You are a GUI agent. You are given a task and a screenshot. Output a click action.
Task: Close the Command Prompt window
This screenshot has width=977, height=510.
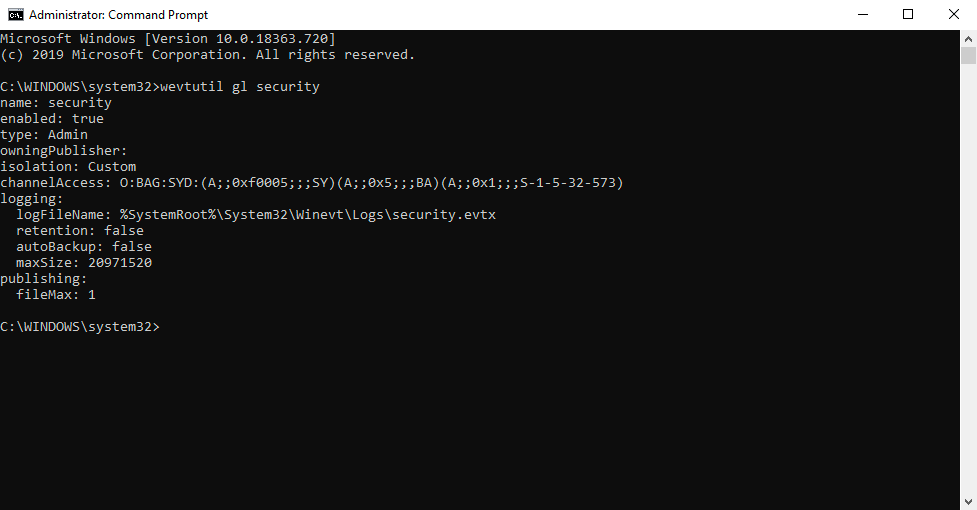(954, 14)
